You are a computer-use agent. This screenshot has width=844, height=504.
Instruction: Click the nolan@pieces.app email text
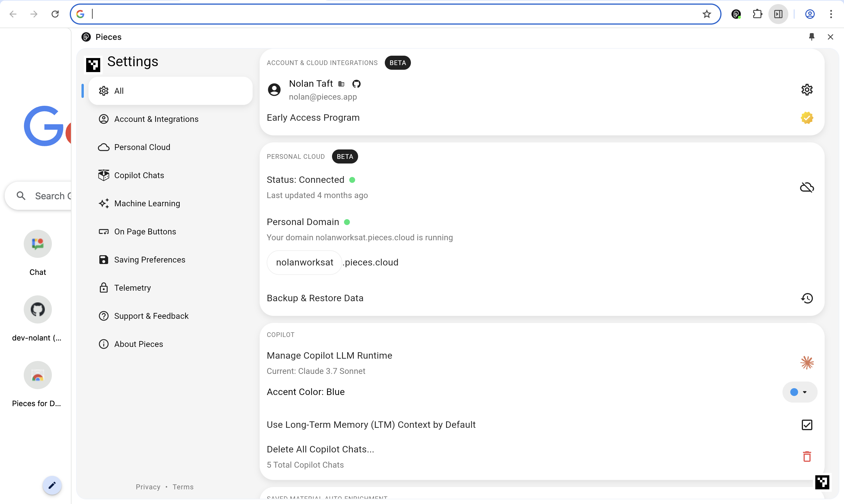point(323,97)
